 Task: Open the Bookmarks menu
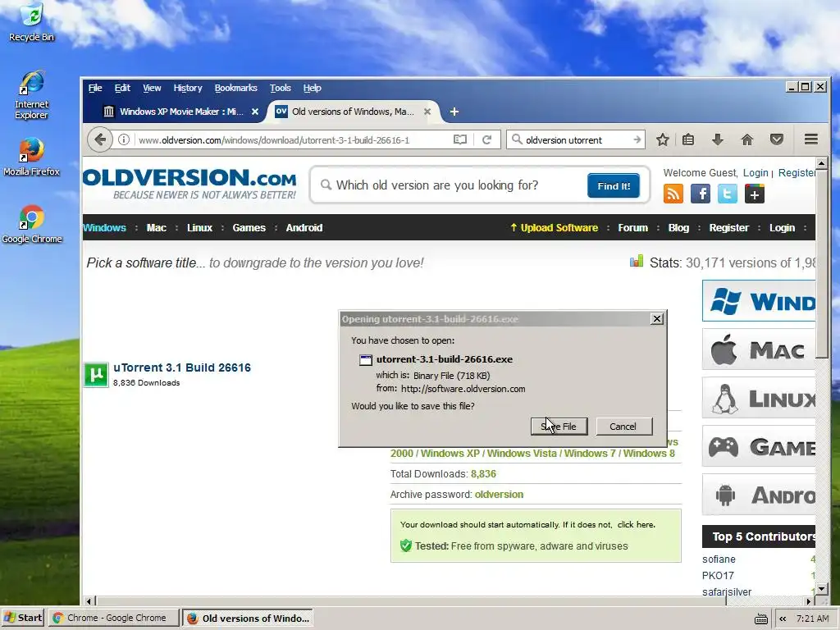235,88
